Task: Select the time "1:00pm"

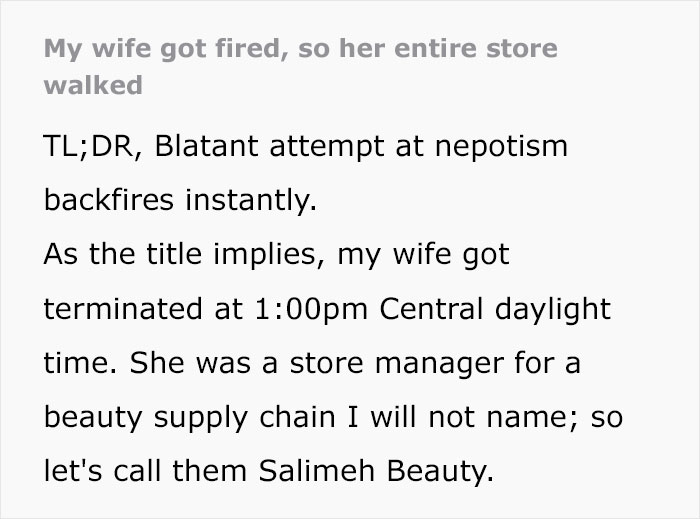Action: coord(296,309)
